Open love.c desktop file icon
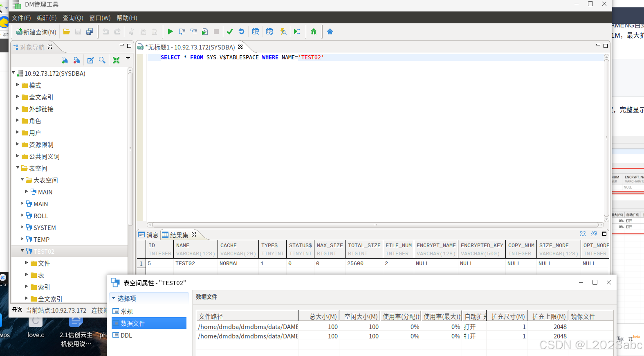The width and height of the screenshot is (644, 356). tap(36, 327)
